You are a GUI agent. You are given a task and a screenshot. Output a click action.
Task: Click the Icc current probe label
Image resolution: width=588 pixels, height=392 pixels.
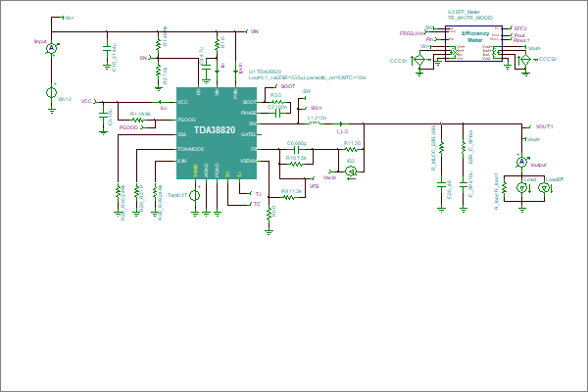164,109
